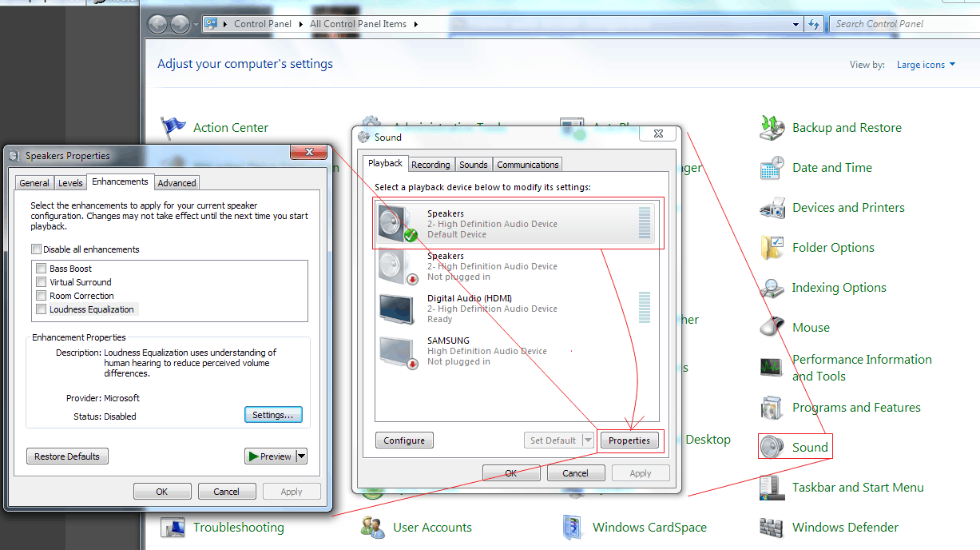The width and height of the screenshot is (980, 550).
Task: Open the Folder Options icon
Action: pyautogui.click(x=772, y=248)
